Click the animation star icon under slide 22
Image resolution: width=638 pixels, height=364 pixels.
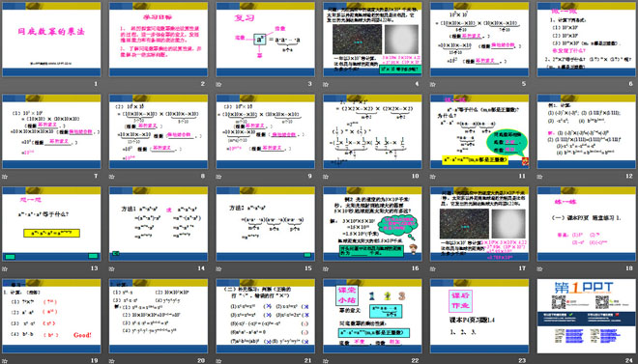pos(326,361)
